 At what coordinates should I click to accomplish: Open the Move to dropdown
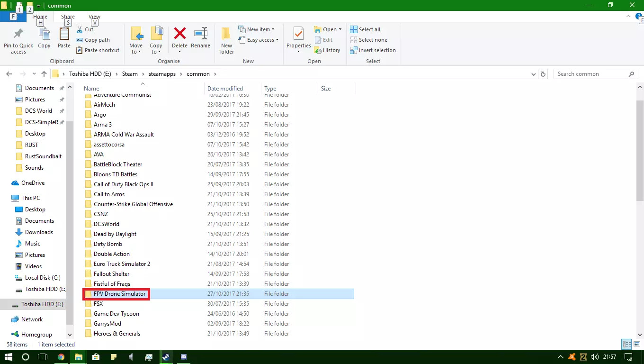coord(136,41)
